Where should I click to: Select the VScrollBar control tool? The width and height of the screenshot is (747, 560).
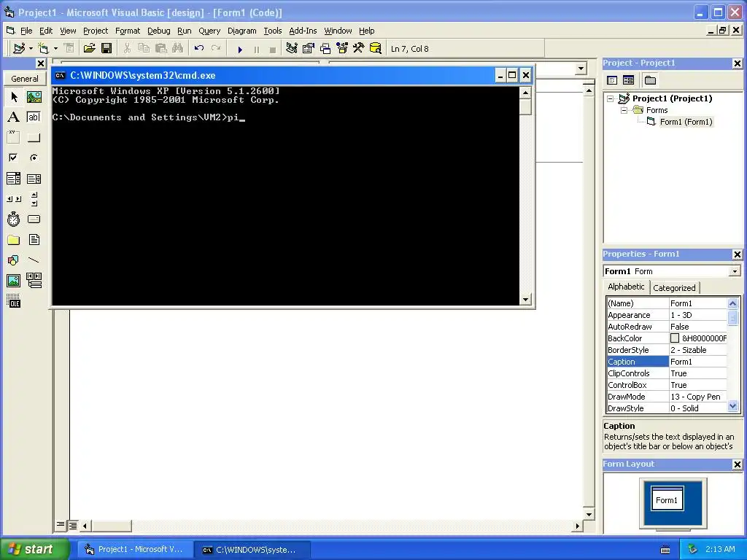pos(34,199)
